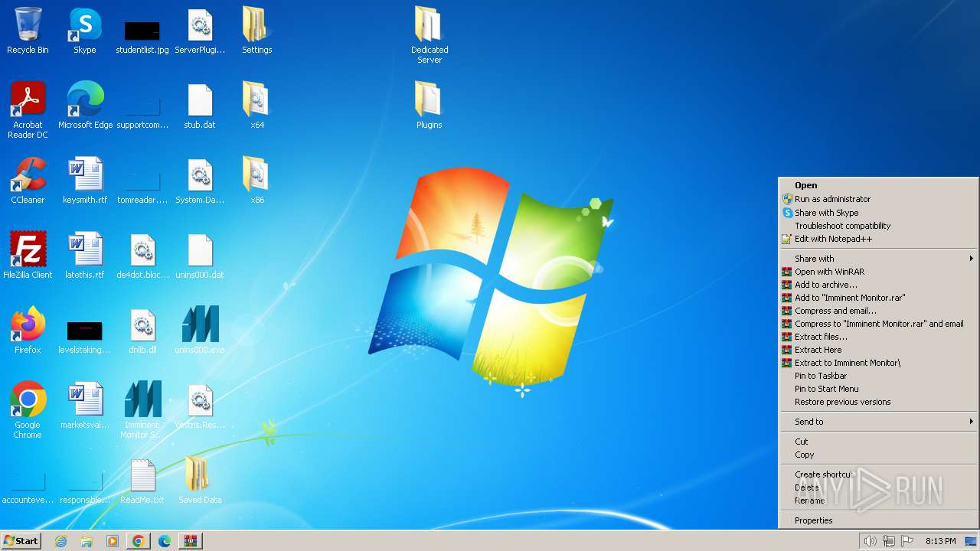This screenshot has width=980, height=551.
Task: Choose Open with WinRAR
Action: click(878, 272)
